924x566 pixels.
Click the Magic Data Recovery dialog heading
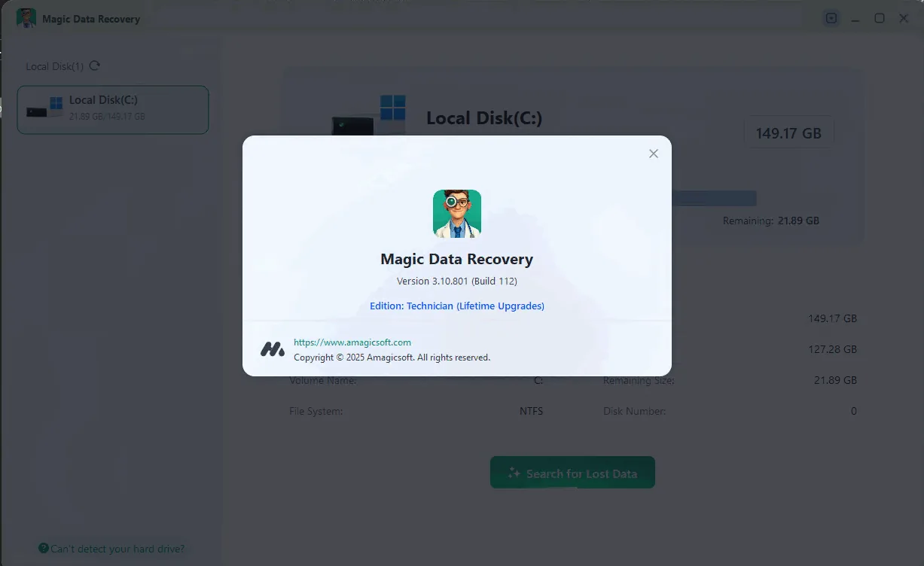[x=457, y=259]
